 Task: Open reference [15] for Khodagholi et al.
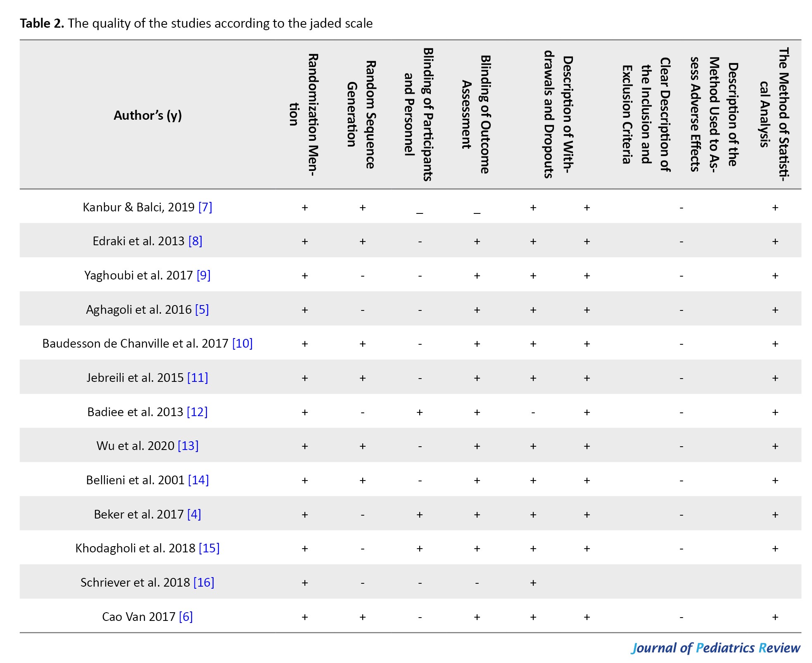coord(209,548)
